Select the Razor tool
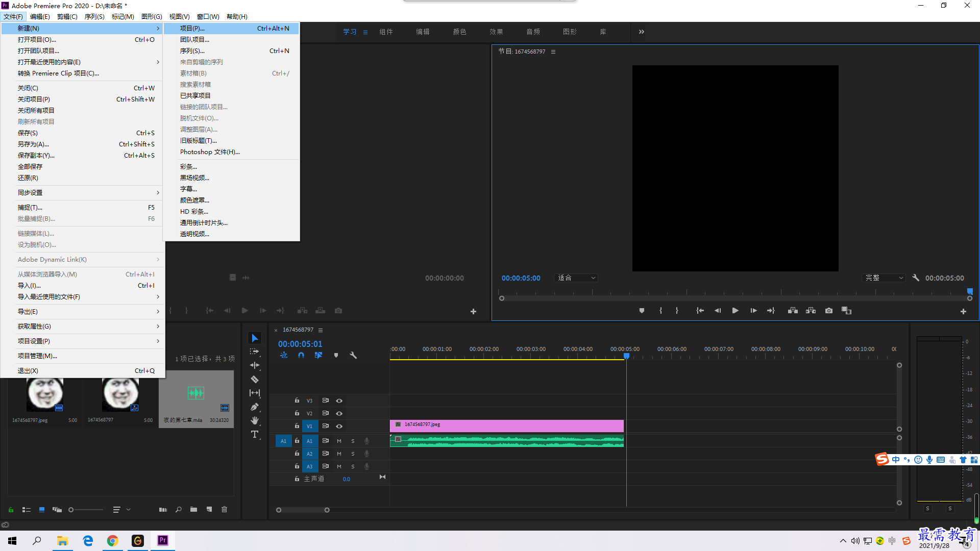980x551 pixels. [255, 379]
